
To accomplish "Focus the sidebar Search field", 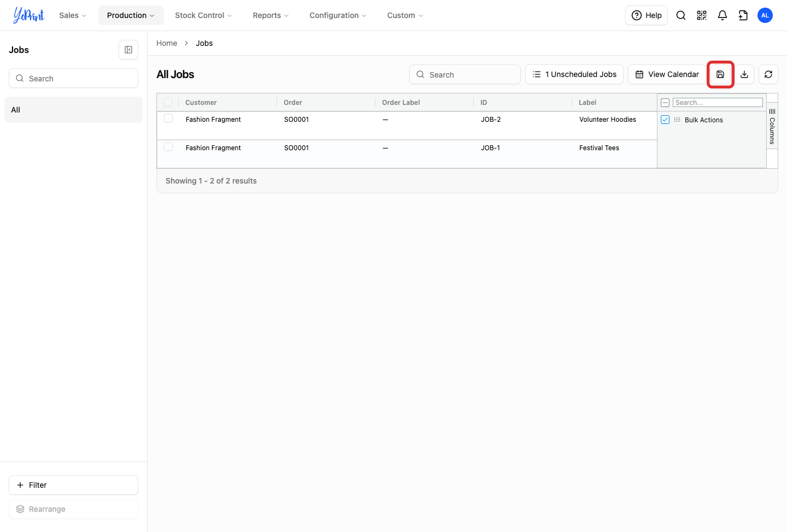I will pos(73,78).
